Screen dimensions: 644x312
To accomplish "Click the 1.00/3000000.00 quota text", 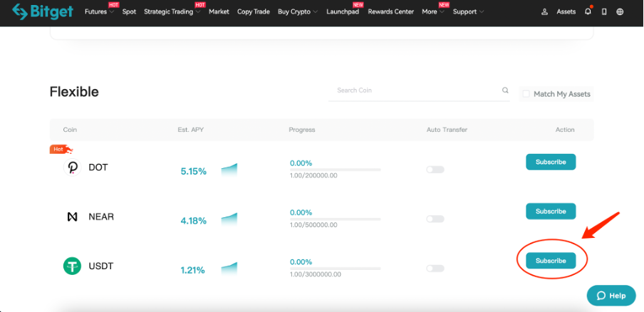I will coord(316,274).
